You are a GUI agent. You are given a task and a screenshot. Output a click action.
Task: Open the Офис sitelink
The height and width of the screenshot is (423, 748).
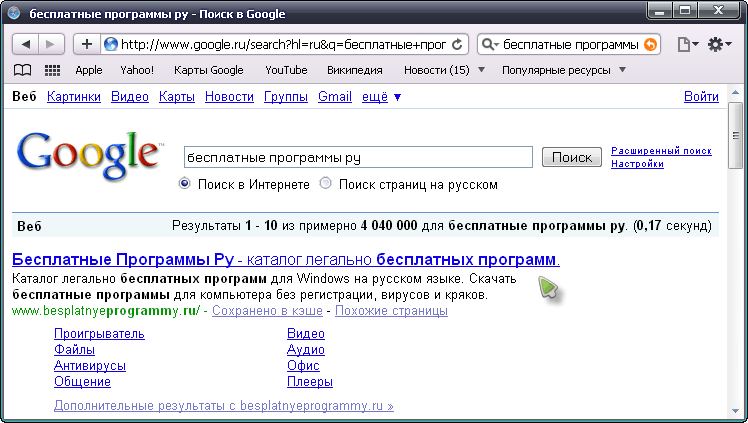tap(303, 366)
